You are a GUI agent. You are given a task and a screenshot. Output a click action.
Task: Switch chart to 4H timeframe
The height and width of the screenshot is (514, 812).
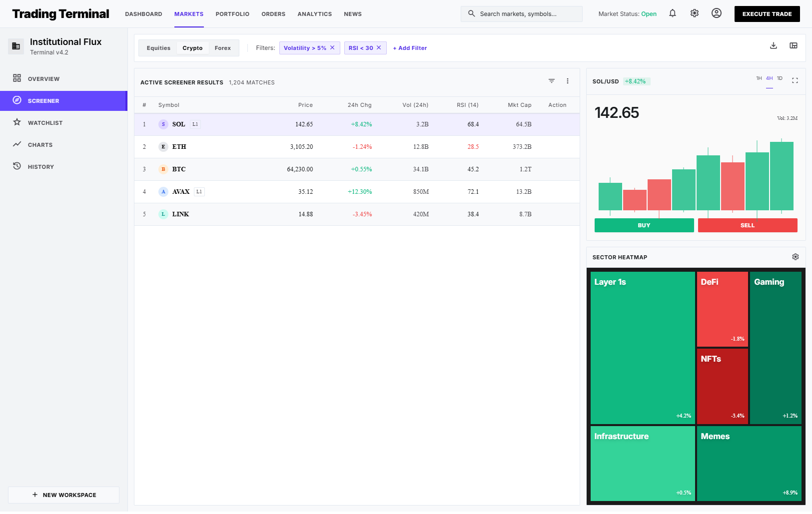770,78
